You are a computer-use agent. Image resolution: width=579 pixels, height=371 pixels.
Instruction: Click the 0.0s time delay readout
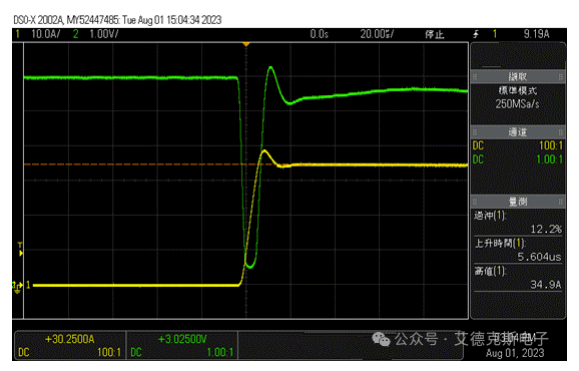click(x=319, y=34)
